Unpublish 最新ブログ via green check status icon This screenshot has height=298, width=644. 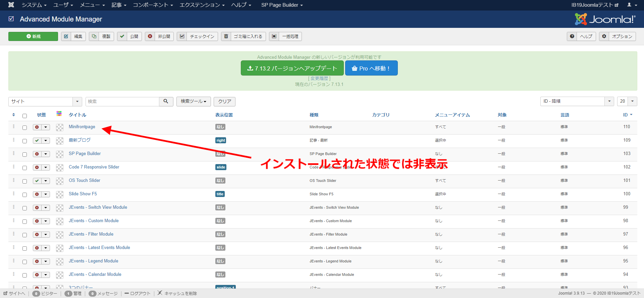tap(37, 141)
